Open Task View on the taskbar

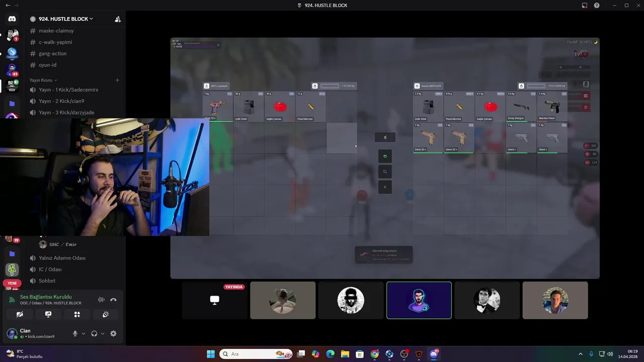coord(301,354)
